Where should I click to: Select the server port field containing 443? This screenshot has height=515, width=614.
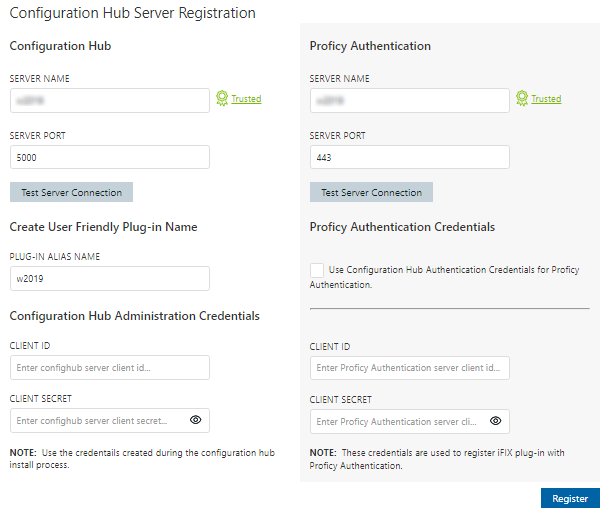(410, 157)
